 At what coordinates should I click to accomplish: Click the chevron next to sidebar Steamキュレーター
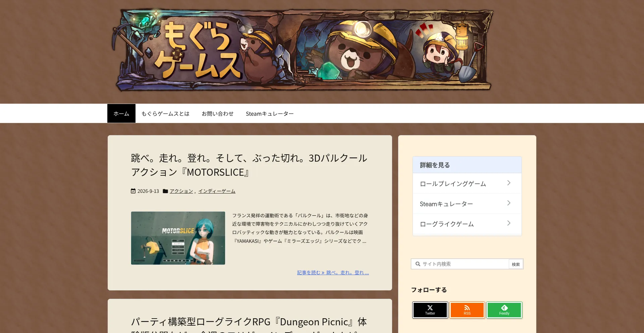[x=509, y=203]
